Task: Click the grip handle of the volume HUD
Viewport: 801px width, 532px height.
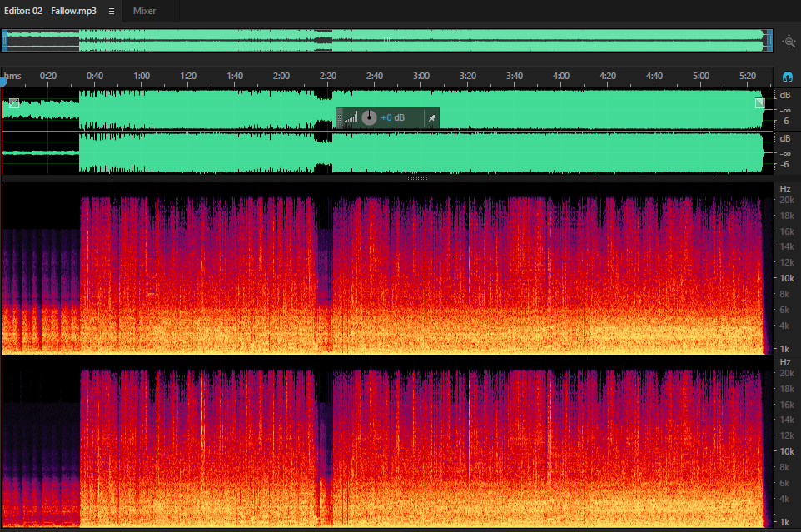Action: (x=339, y=118)
